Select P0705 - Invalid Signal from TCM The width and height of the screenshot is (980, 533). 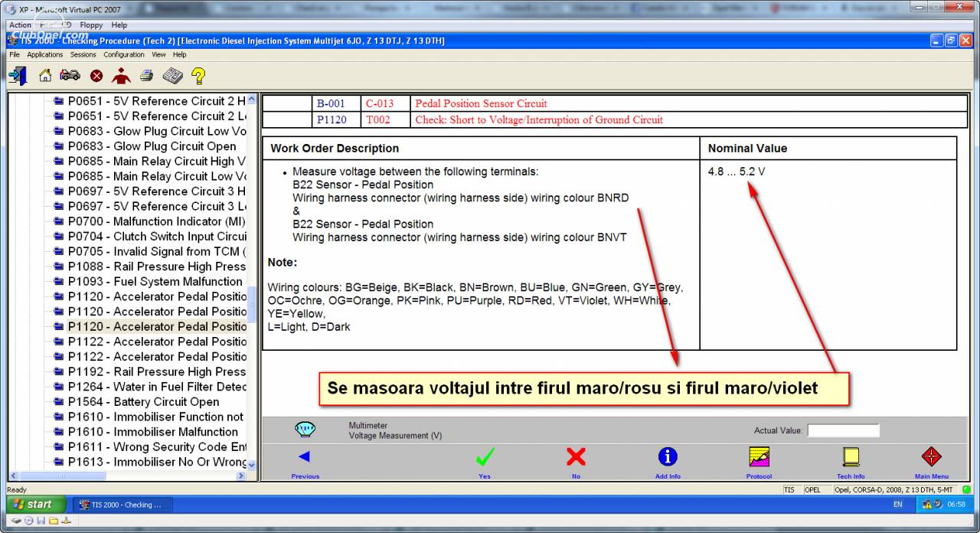pyautogui.click(x=157, y=251)
